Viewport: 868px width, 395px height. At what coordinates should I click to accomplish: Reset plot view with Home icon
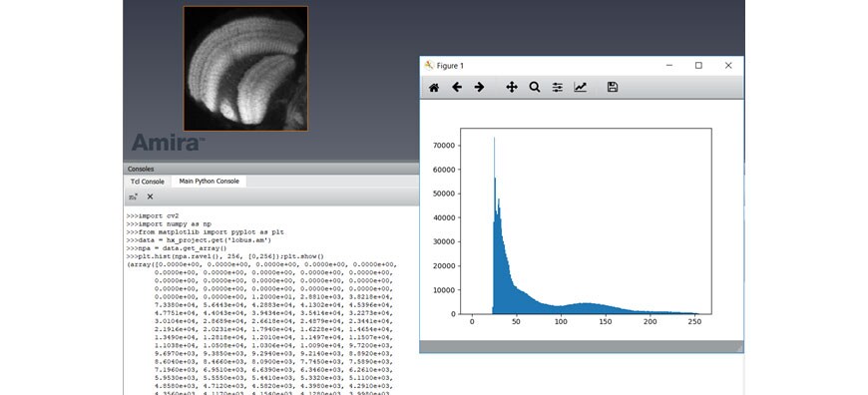pos(434,88)
